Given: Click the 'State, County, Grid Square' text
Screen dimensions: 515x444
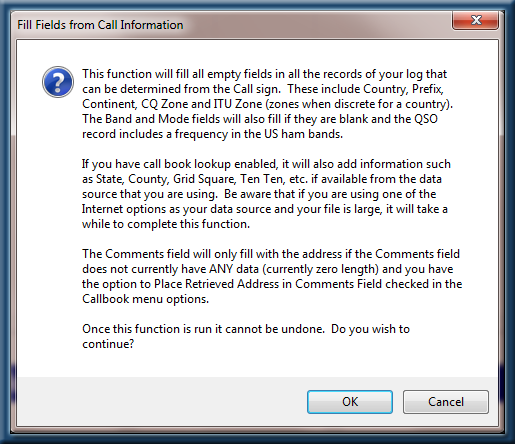Looking at the screenshot, I should (166, 179).
